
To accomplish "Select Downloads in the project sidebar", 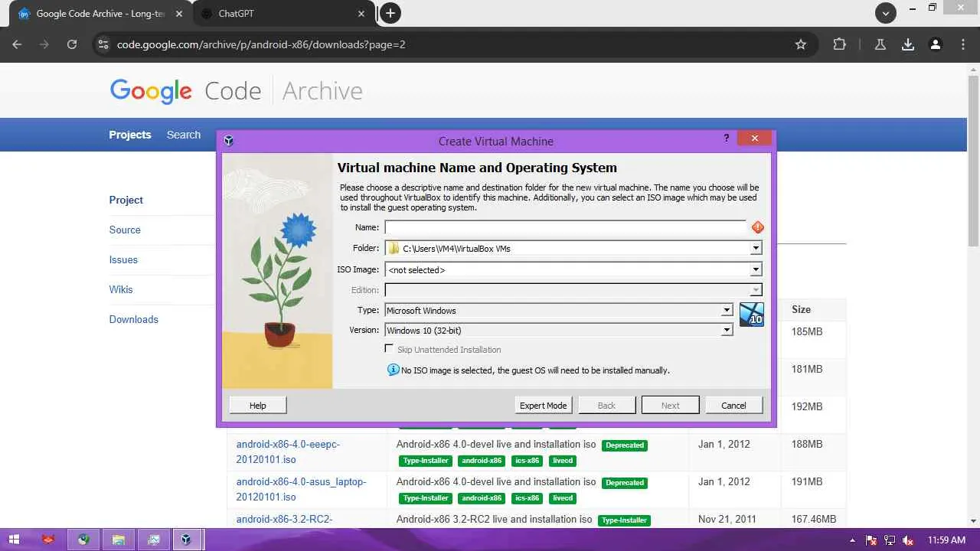I will pyautogui.click(x=134, y=319).
